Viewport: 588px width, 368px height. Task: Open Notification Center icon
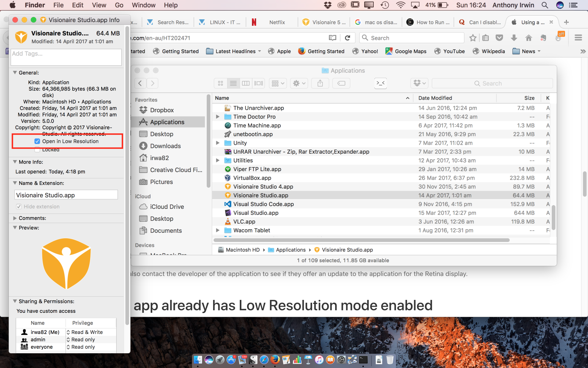pos(573,5)
